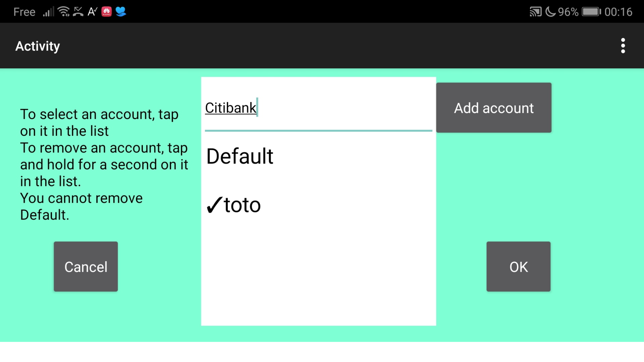Image resolution: width=644 pixels, height=362 pixels.
Task: Open the three-dot overflow menu
Action: (x=623, y=46)
